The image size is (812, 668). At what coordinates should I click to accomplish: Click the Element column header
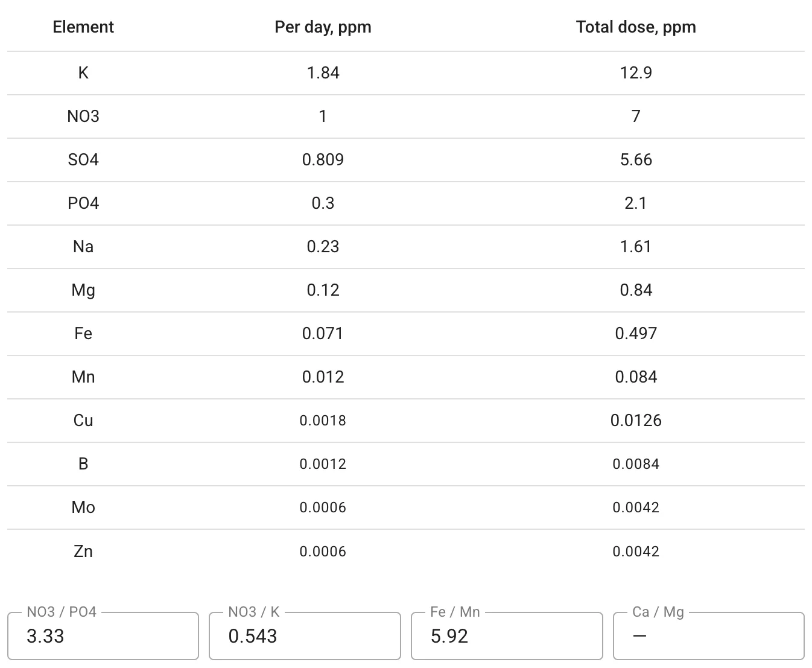[83, 27]
